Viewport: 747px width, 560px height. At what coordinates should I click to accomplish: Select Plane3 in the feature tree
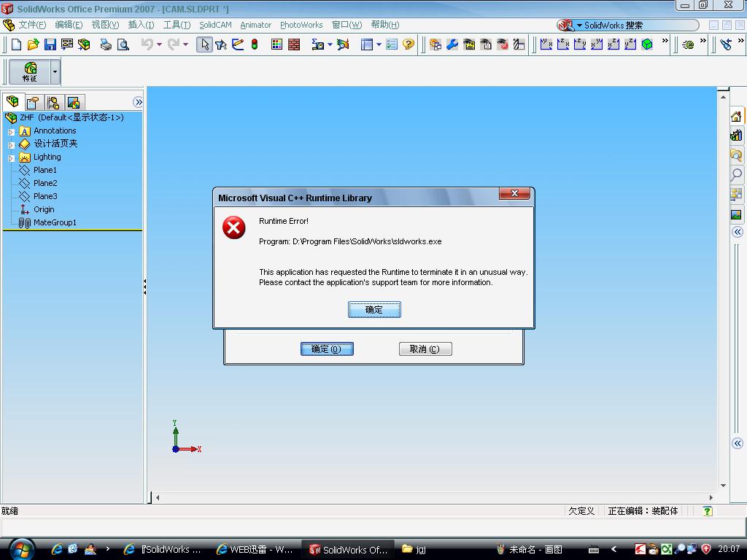[x=44, y=196]
